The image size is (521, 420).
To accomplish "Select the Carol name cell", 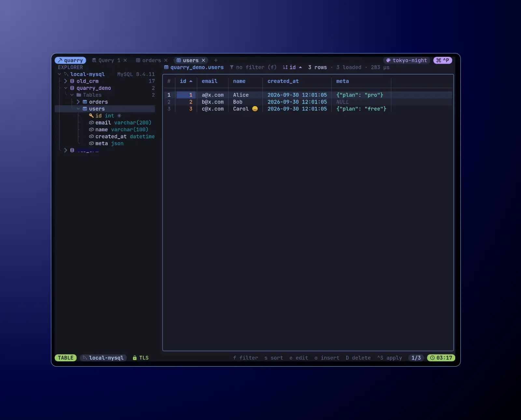I will 246,109.
